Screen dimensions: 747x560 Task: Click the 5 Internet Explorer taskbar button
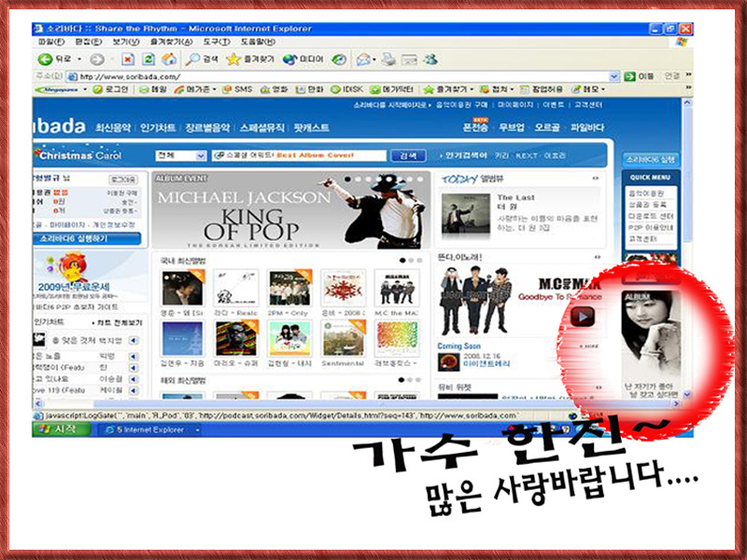click(150, 429)
